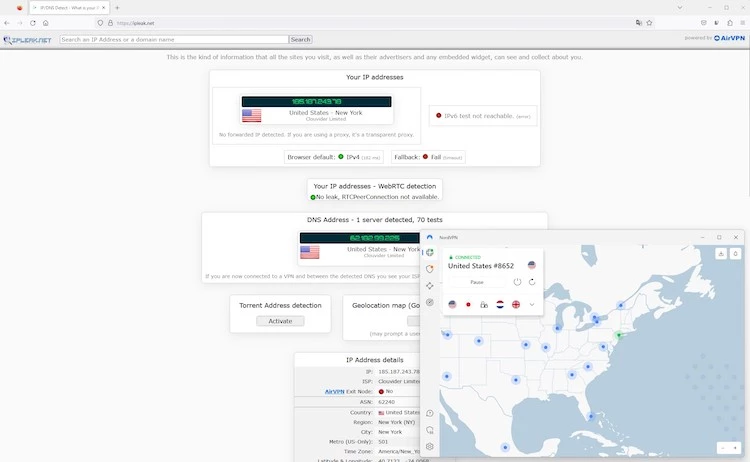Click the site padlock icon

click(110, 23)
